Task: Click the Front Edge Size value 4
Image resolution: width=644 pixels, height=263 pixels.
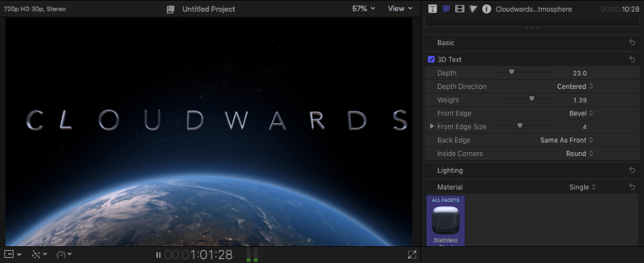Action: click(585, 126)
